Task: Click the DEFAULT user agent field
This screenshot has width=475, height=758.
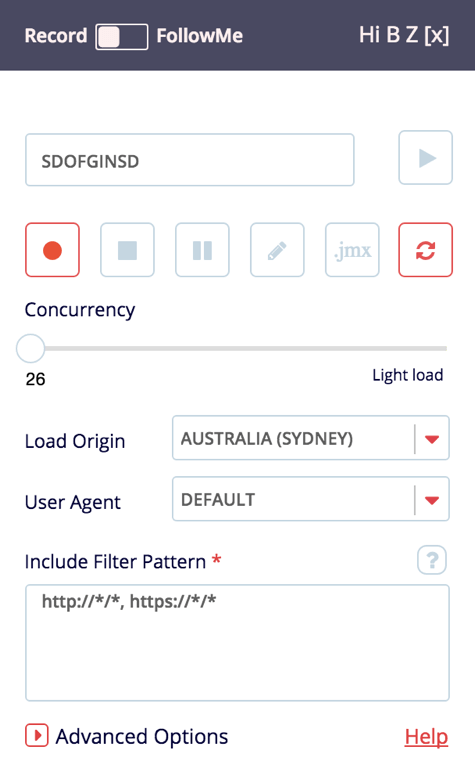Action: tap(311, 499)
